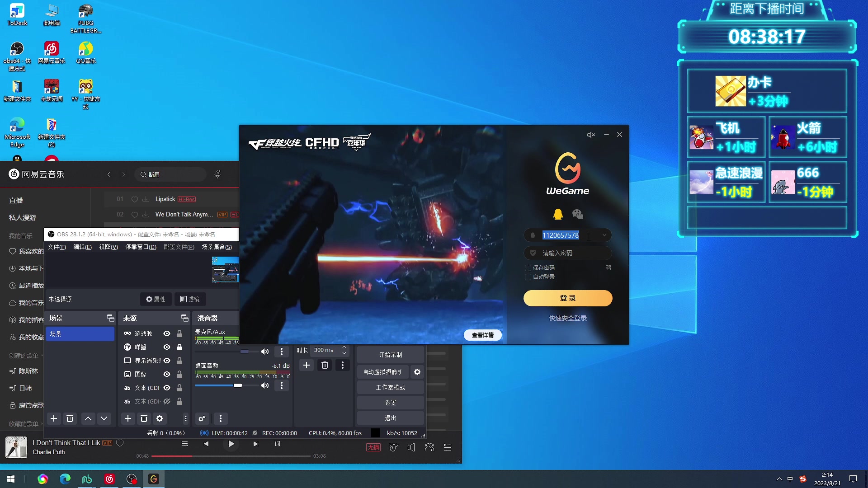The width and height of the screenshot is (868, 488).
Task: Hide the 图像 source
Action: (167, 374)
